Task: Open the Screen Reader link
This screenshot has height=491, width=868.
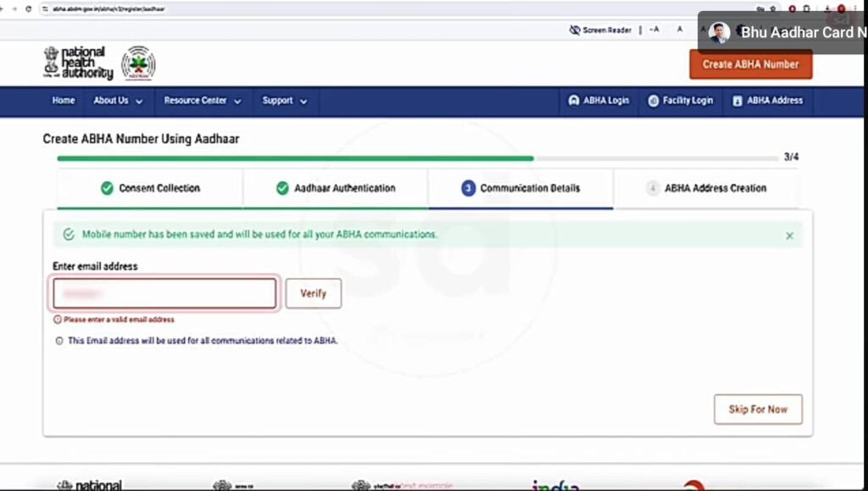Action: click(600, 30)
